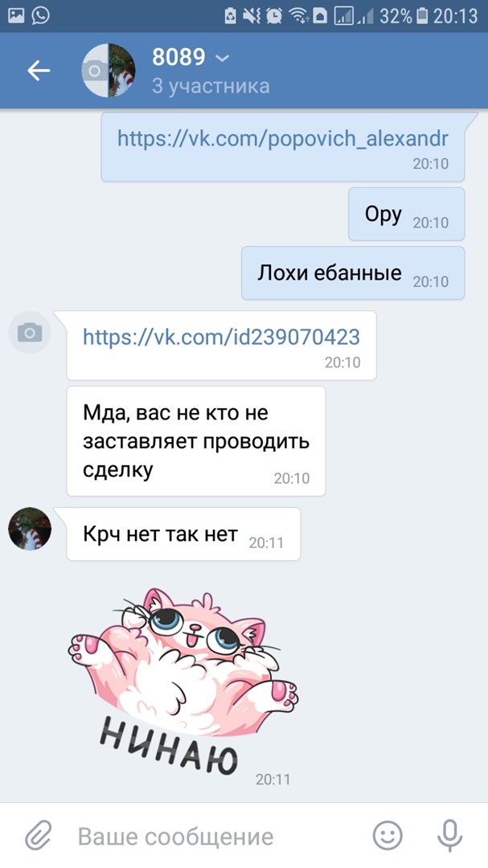Tap the pink cat НИНАЮ sticker
Image resolution: width=488 pixels, height=868 pixels.
pyautogui.click(x=182, y=681)
